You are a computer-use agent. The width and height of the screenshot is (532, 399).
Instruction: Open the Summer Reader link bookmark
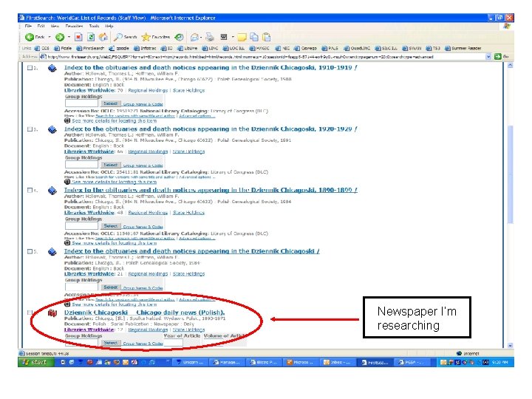pos(463,48)
